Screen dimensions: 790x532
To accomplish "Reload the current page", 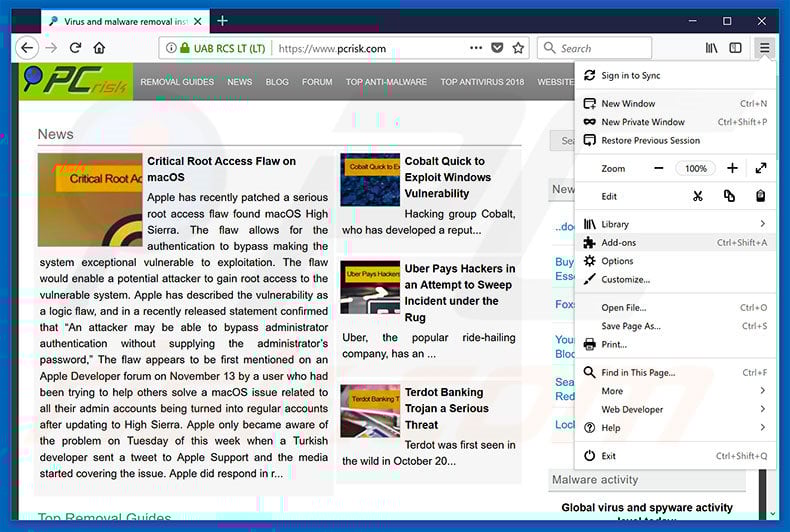I will tap(76, 48).
